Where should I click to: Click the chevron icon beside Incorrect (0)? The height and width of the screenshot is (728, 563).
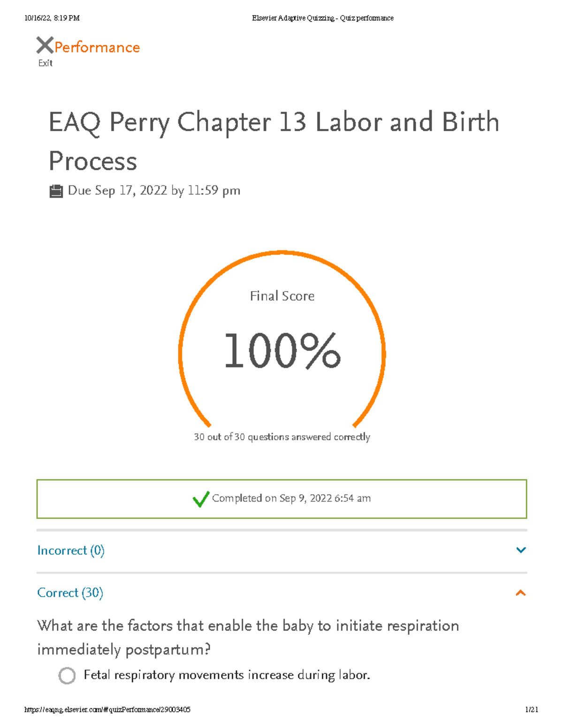[x=521, y=550]
